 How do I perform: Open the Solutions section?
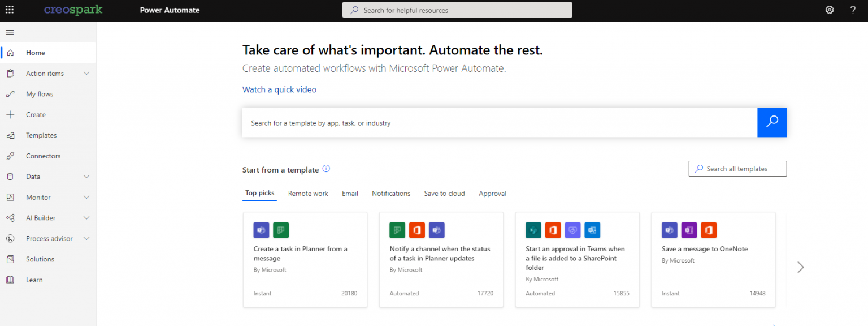pyautogui.click(x=40, y=259)
